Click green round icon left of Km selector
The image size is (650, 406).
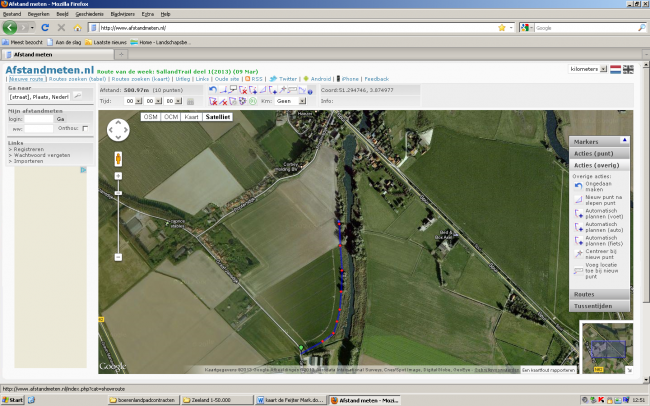[252, 101]
